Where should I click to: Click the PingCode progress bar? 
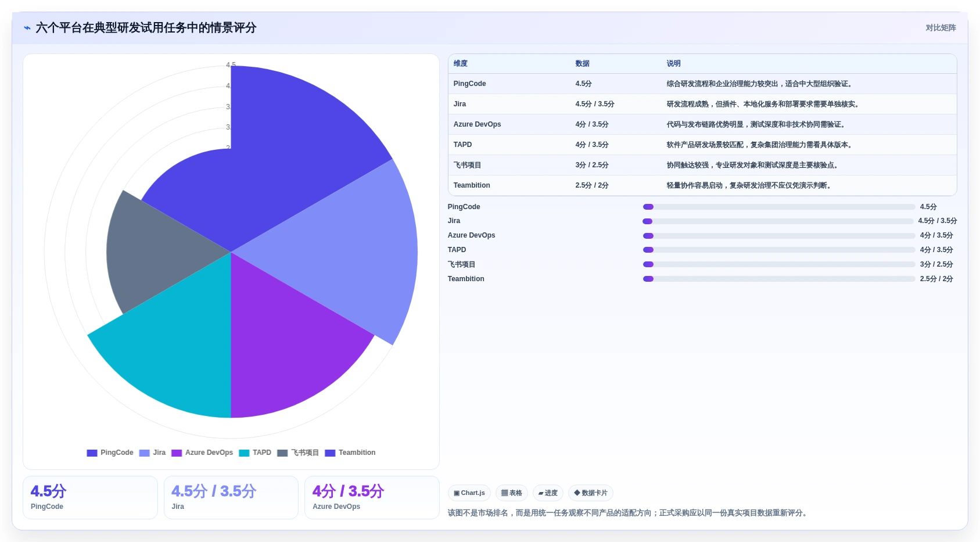[779, 207]
